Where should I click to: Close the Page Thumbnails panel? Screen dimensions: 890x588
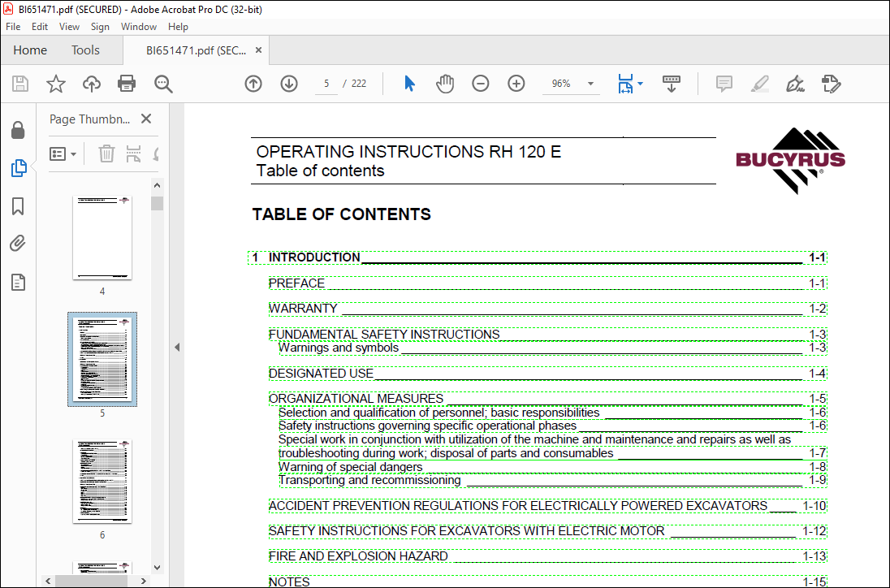pyautogui.click(x=146, y=119)
